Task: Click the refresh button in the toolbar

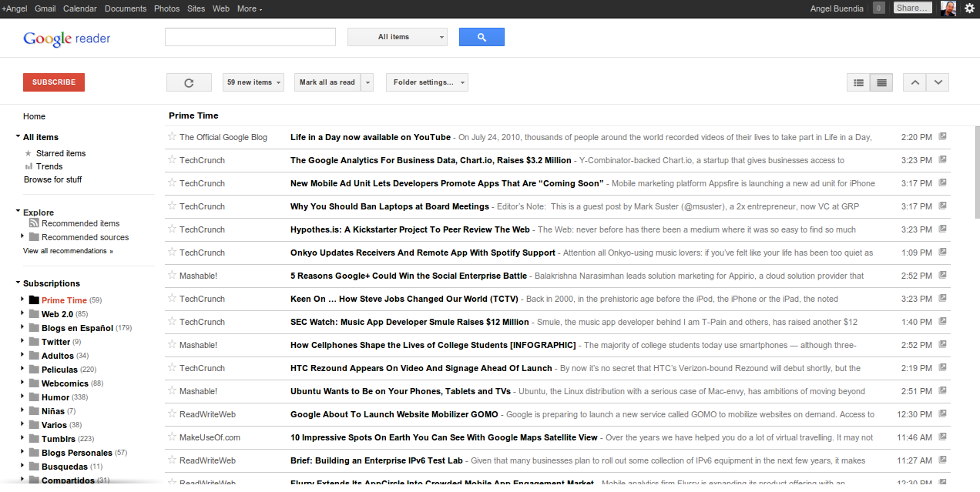Action: [189, 82]
